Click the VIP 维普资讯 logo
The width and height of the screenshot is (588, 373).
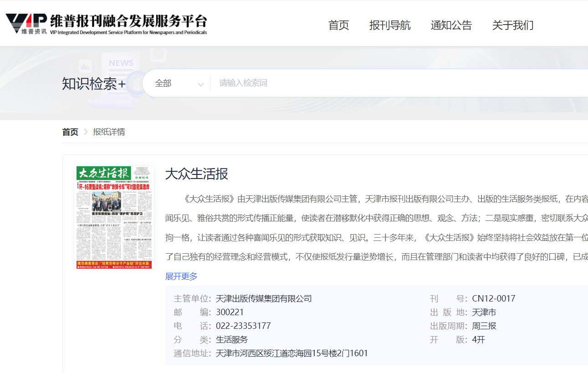(26, 24)
